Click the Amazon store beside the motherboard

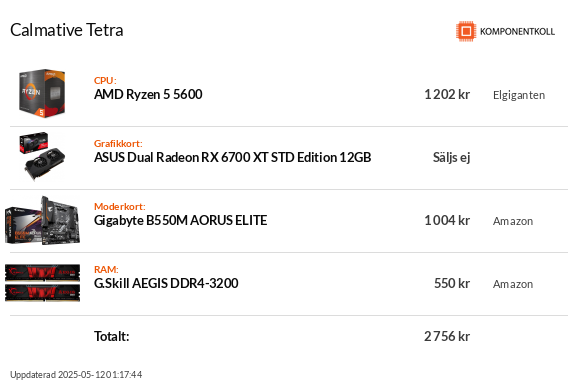[513, 221]
